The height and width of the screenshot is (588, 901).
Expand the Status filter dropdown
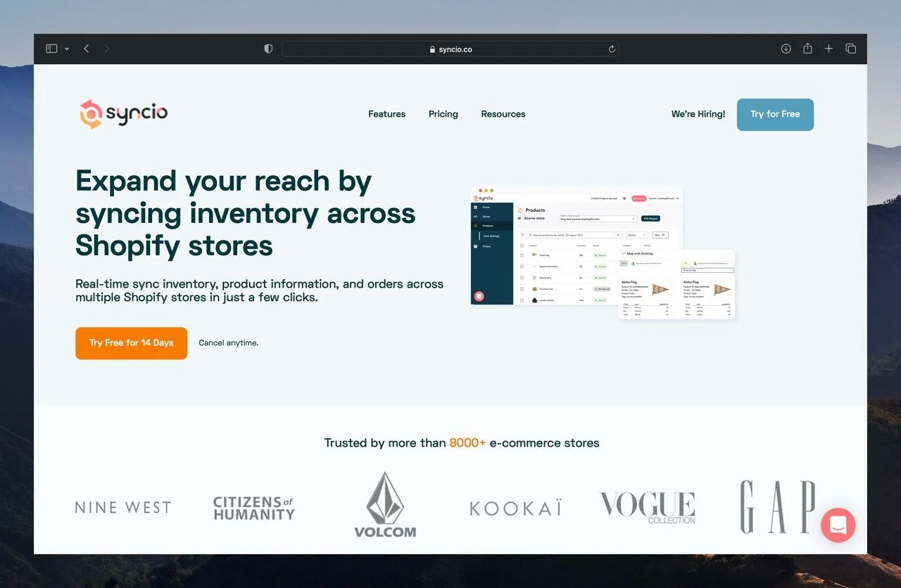tap(637, 235)
